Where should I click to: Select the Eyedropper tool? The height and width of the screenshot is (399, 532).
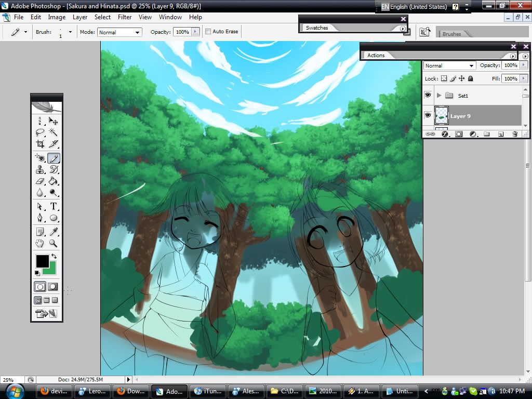54,232
